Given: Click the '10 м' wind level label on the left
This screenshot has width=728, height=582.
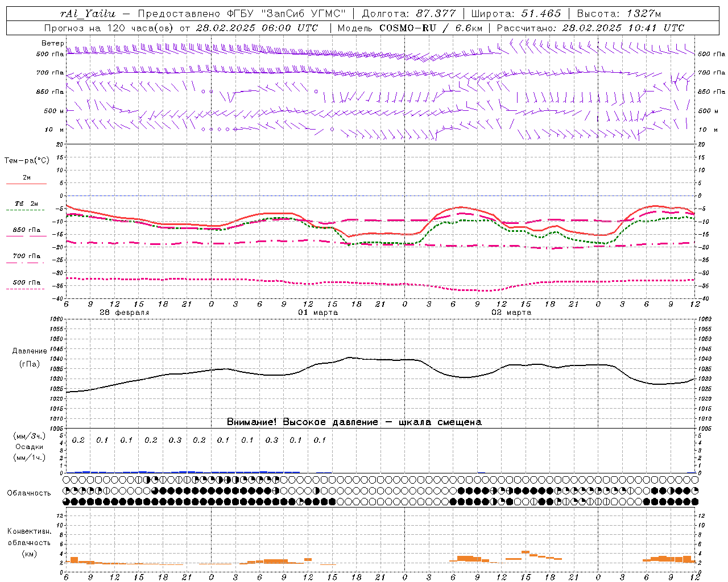Looking at the screenshot, I should click(x=55, y=130).
